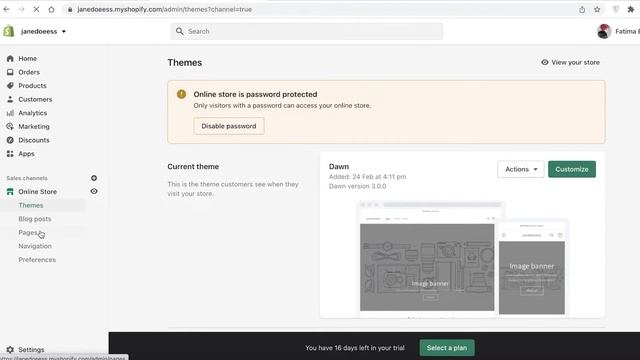The height and width of the screenshot is (360, 640).
Task: Open Preferences under Online Store
Action: point(37,260)
